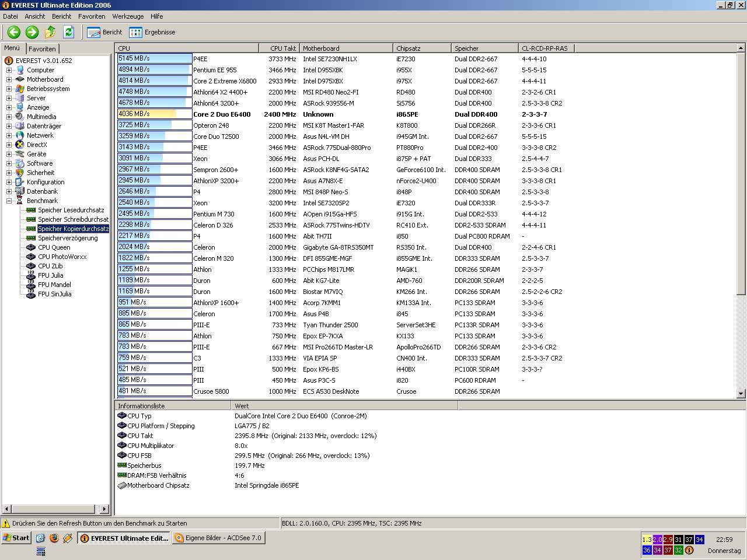Expand the Computer tree node
This screenshot has height=560, width=747.
tap(9, 70)
